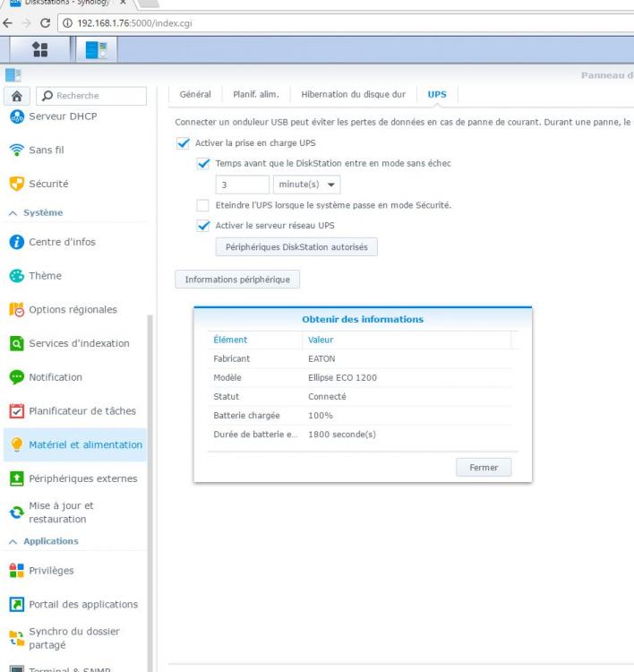Image resolution: width=634 pixels, height=672 pixels.
Task: Select the Ellipse ECO 1200 model cell
Action: click(342, 377)
